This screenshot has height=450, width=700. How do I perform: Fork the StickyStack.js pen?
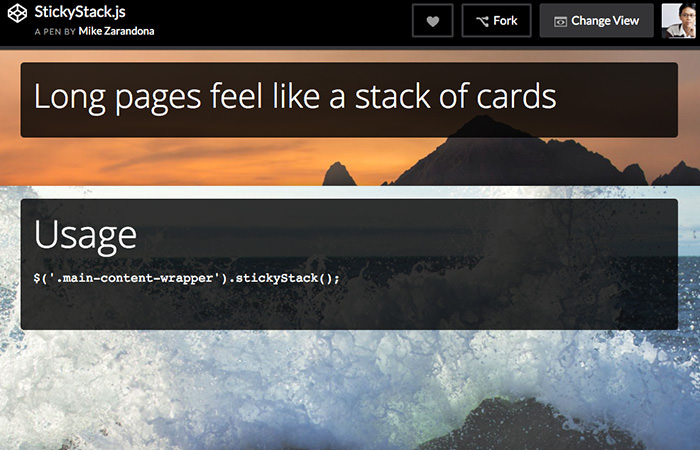pos(496,21)
